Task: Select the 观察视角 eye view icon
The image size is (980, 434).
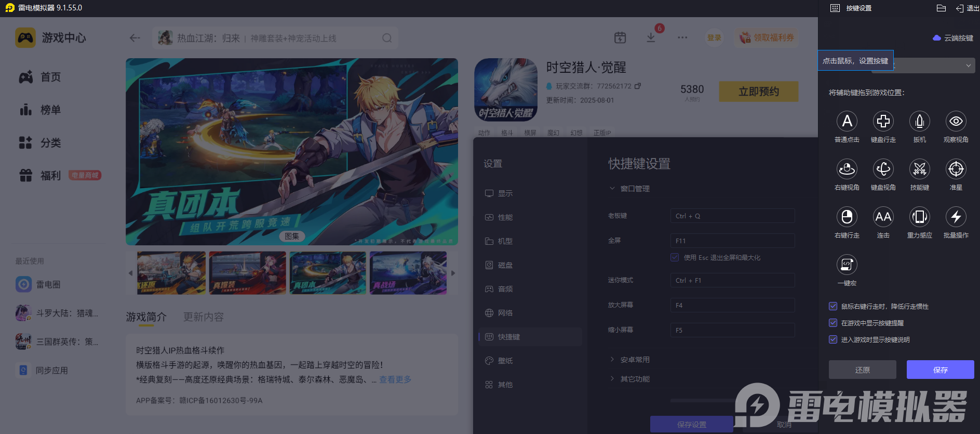Action: click(956, 121)
